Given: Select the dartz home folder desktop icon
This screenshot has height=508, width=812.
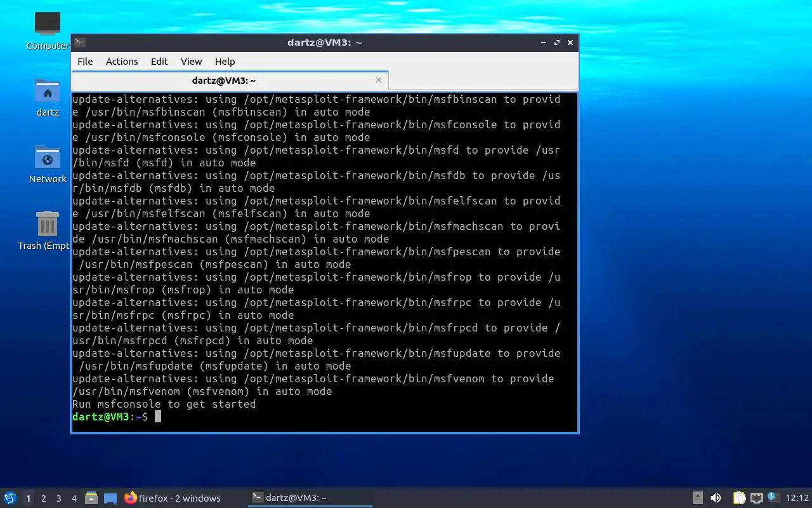Looking at the screenshot, I should [48, 97].
